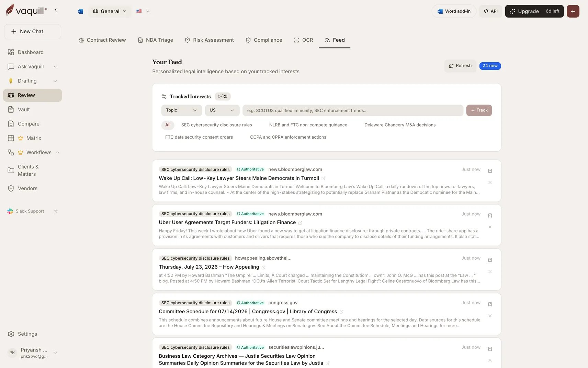Screen dimensions: 588x368
Task: Open the Slack Support link
Action: 32,211
